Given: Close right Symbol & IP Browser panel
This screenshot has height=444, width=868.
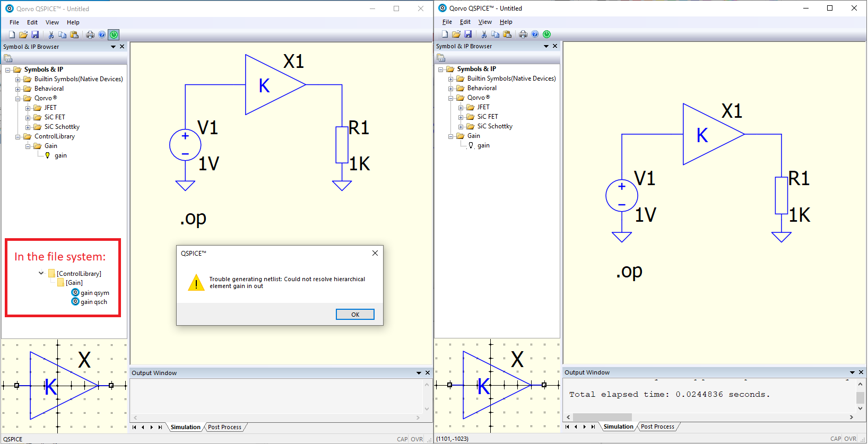Looking at the screenshot, I should point(555,46).
